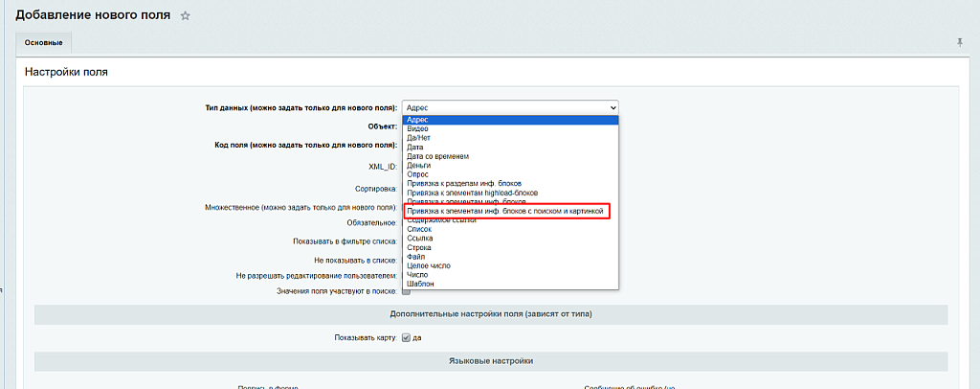980x389 pixels.
Task: Select Видео option from the list
Action: tap(417, 128)
